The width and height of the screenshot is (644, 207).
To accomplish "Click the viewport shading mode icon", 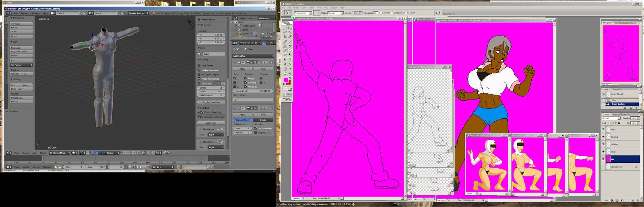I will [x=74, y=153].
